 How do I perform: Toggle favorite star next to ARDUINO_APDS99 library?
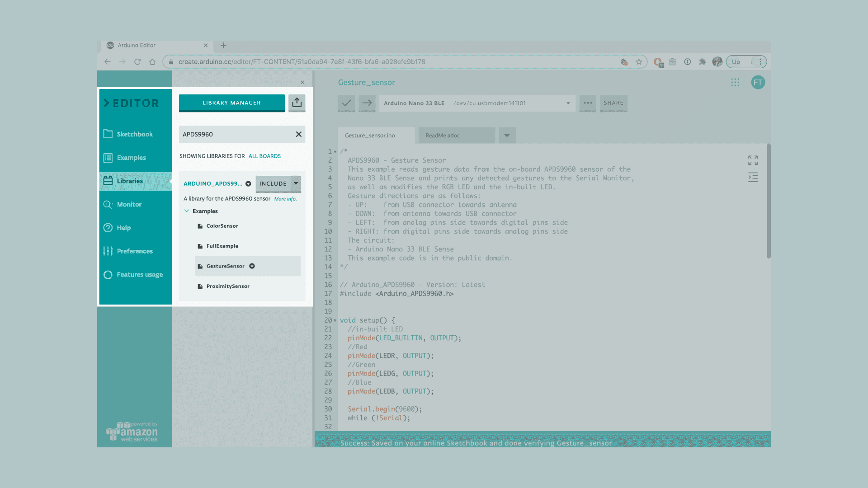coord(248,183)
